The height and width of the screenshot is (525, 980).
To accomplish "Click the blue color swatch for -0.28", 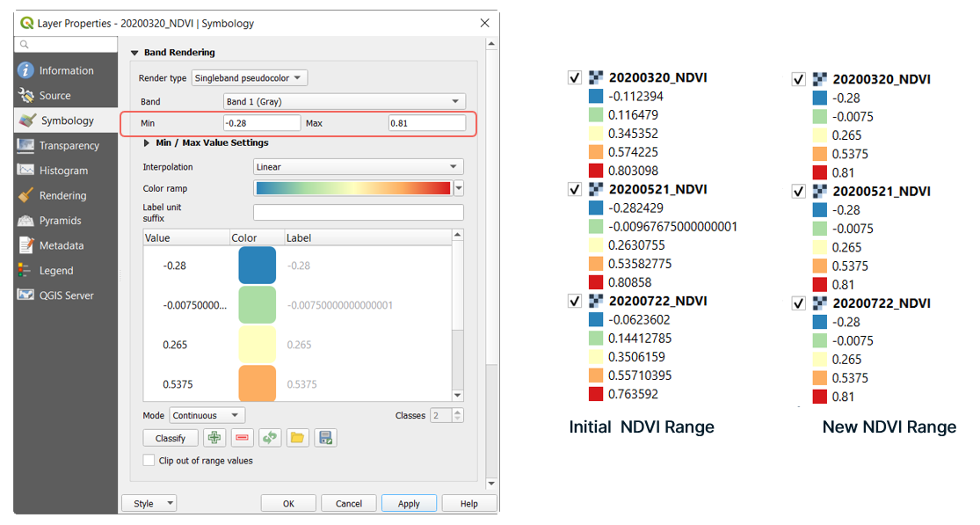I will pos(257,266).
